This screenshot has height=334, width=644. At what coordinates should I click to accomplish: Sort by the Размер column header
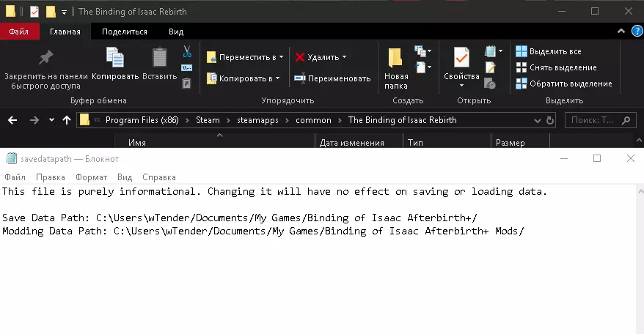click(510, 143)
